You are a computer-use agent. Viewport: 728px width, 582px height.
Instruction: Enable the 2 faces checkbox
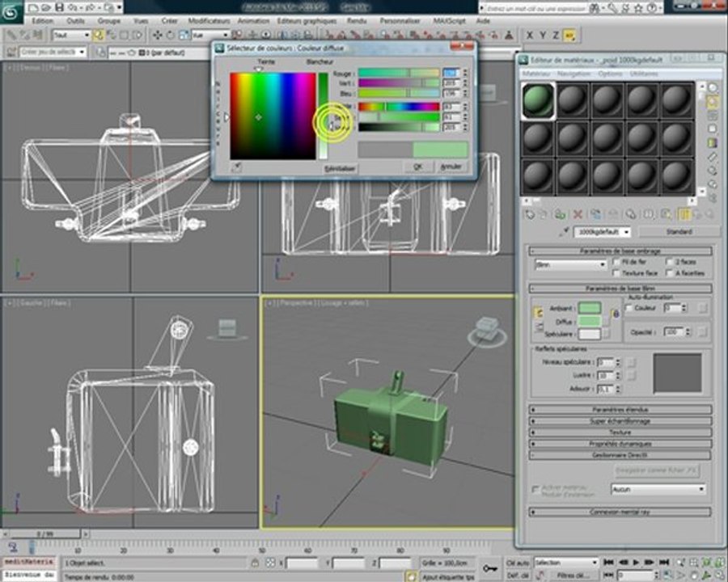pyautogui.click(x=669, y=262)
